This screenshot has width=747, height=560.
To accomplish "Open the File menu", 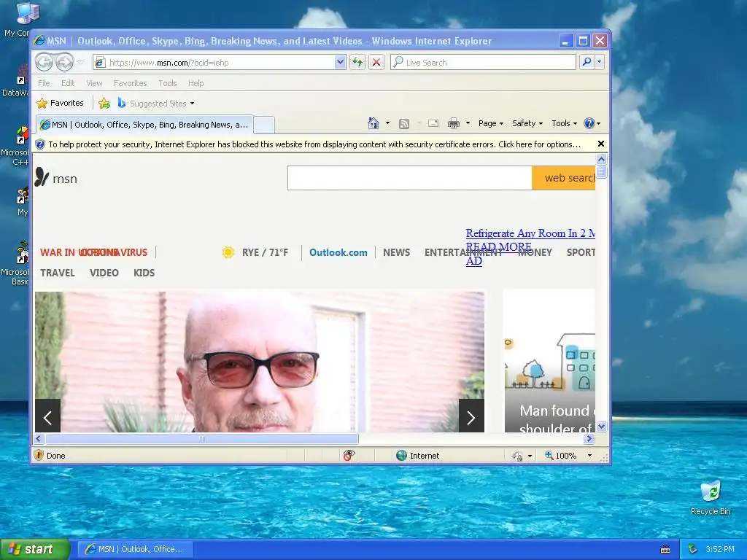I will tap(44, 83).
